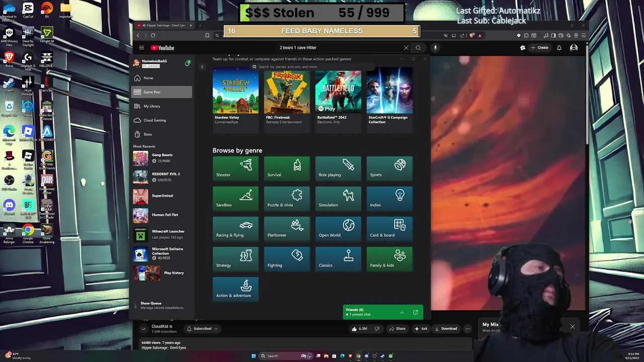The width and height of the screenshot is (644, 362).
Task: Open the Open World genre tile
Action: [x=338, y=229]
